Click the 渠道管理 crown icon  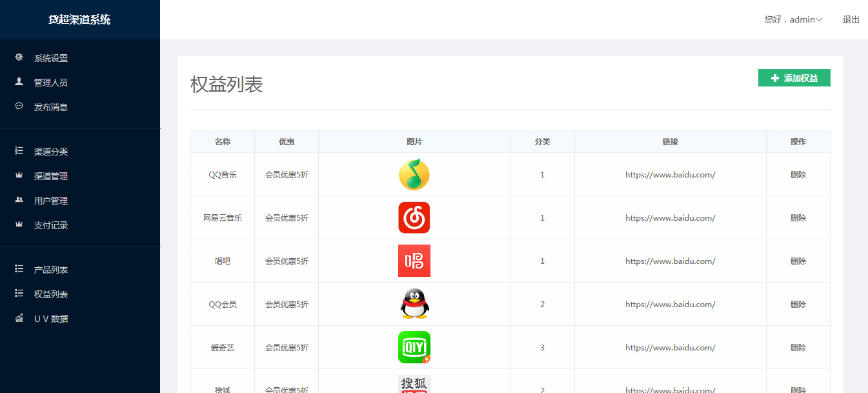point(18,176)
